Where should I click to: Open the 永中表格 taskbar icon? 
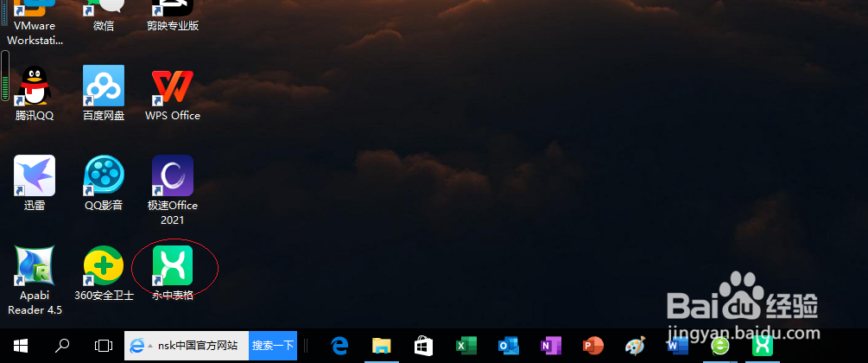[763, 347]
